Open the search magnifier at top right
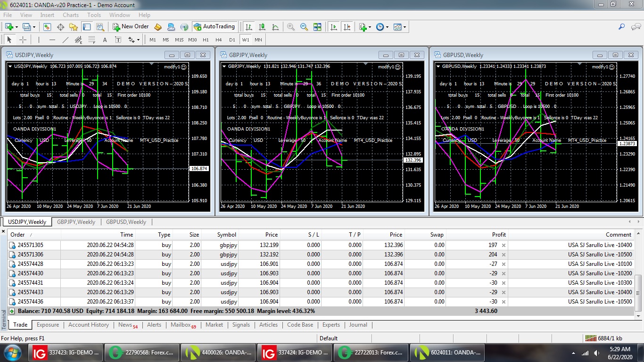 click(x=622, y=27)
